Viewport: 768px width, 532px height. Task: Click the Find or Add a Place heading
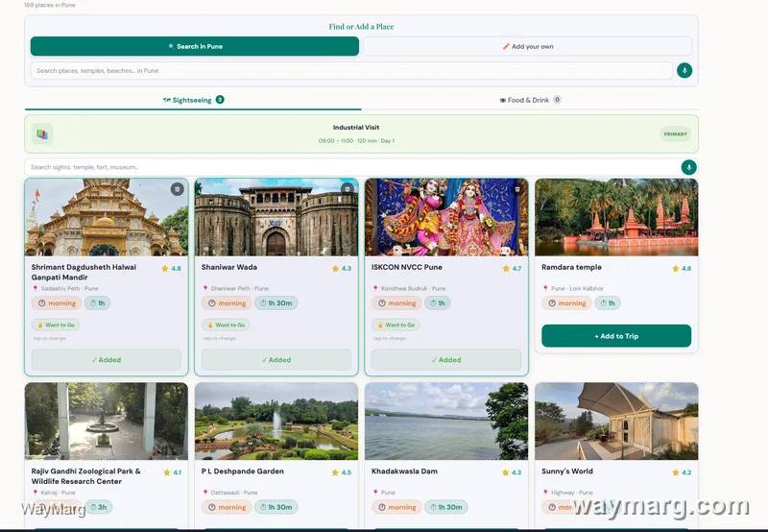[362, 27]
